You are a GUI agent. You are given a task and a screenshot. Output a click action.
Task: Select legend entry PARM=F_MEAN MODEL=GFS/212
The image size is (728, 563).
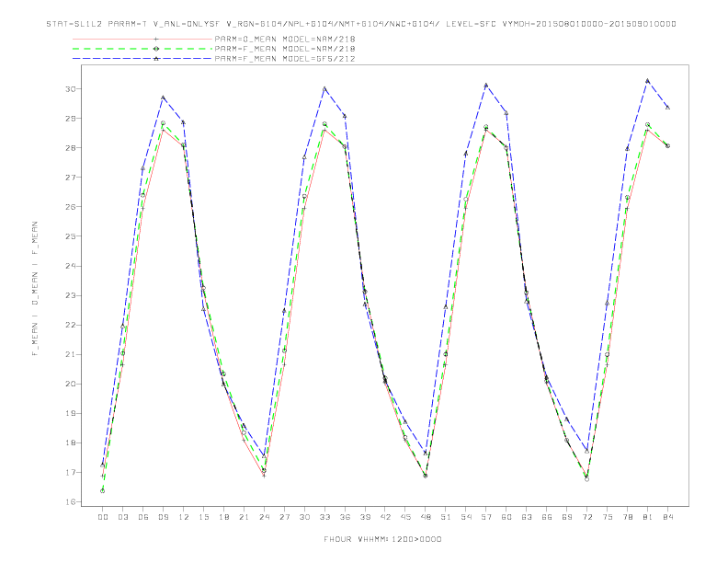coord(285,59)
